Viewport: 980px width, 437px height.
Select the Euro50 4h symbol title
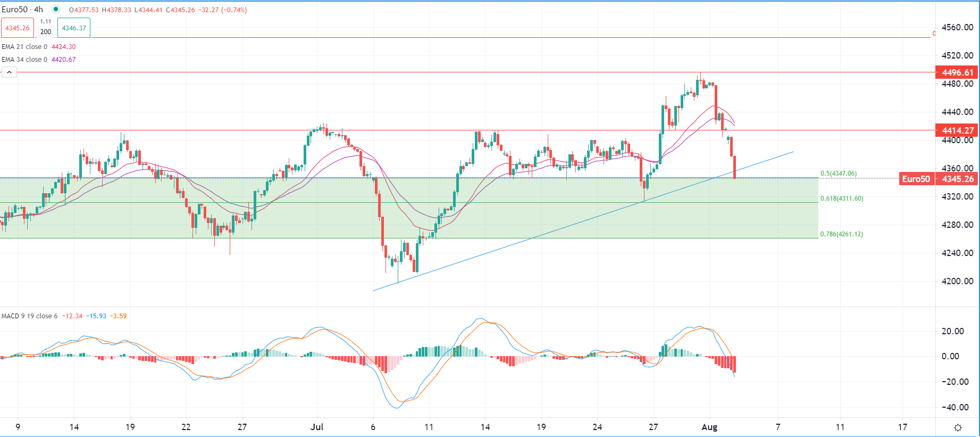(22, 10)
